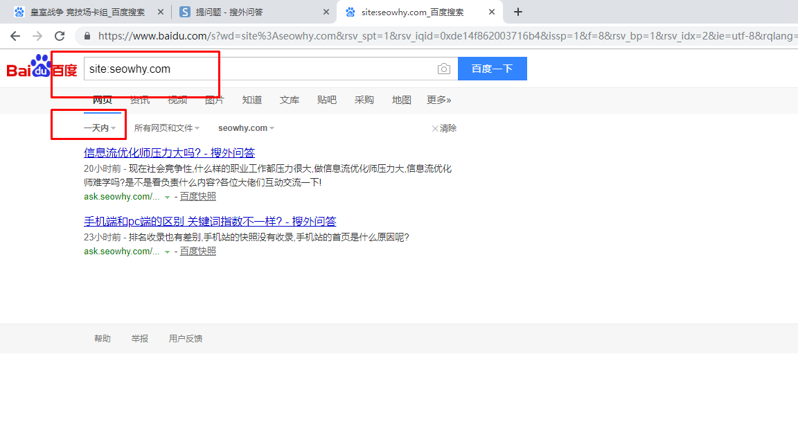Screen dimensions: 798x422
Task: Close the 提问题 - 搜外问答 tab
Action: click(326, 12)
